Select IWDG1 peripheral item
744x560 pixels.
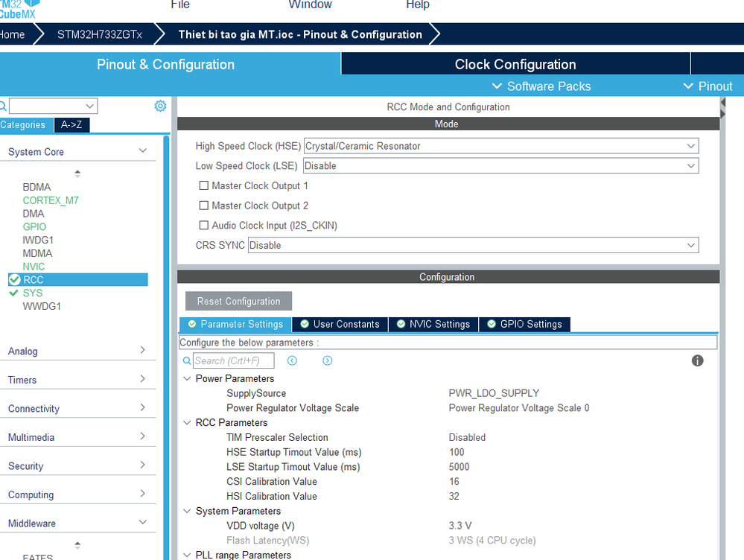click(x=38, y=240)
